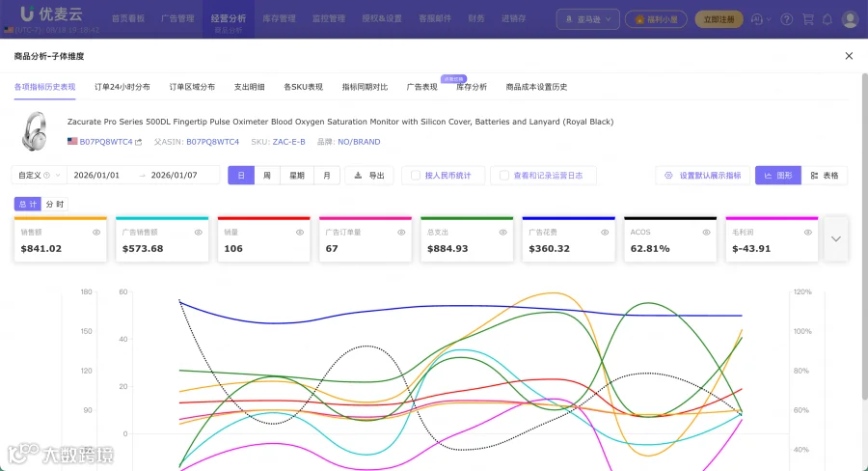Open the user avatar profile icon

[x=850, y=19]
